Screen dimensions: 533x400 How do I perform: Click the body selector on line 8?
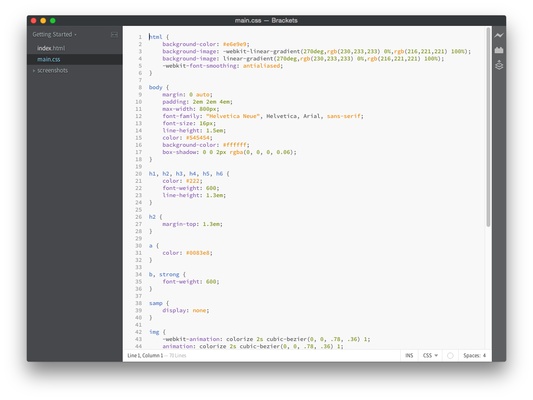click(155, 87)
